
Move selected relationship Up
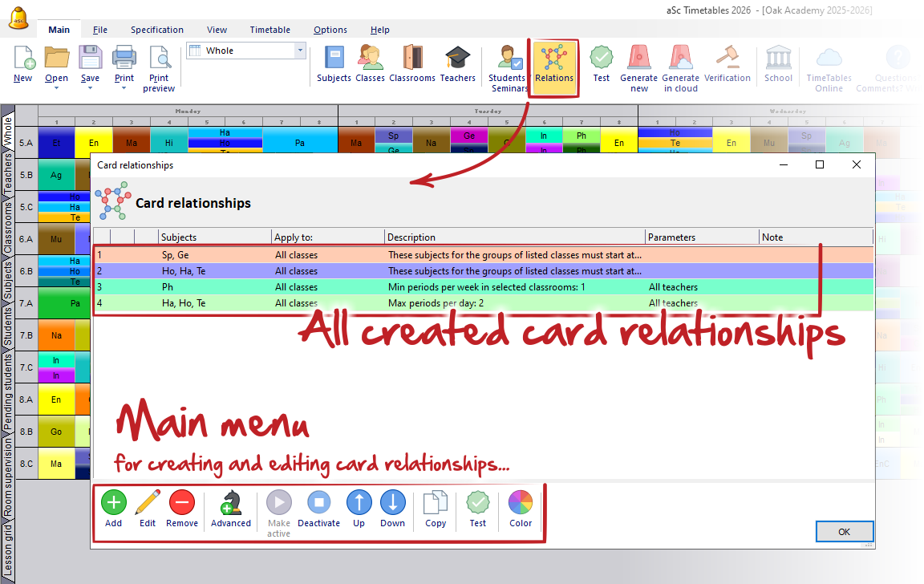(359, 503)
